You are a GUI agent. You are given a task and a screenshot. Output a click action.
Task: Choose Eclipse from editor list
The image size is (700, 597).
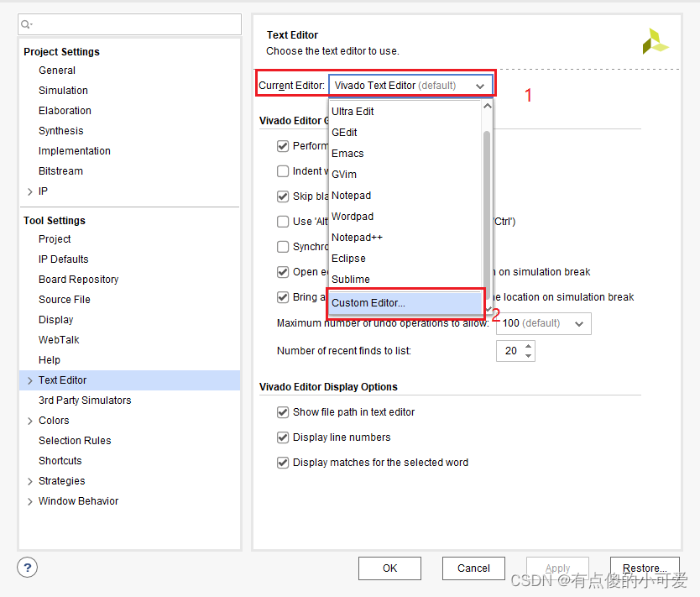point(405,258)
